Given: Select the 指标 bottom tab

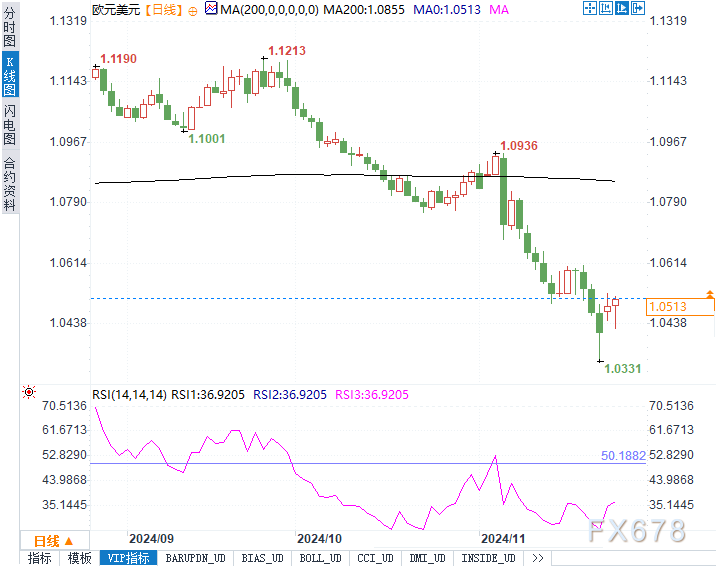Looking at the screenshot, I should tap(41, 558).
